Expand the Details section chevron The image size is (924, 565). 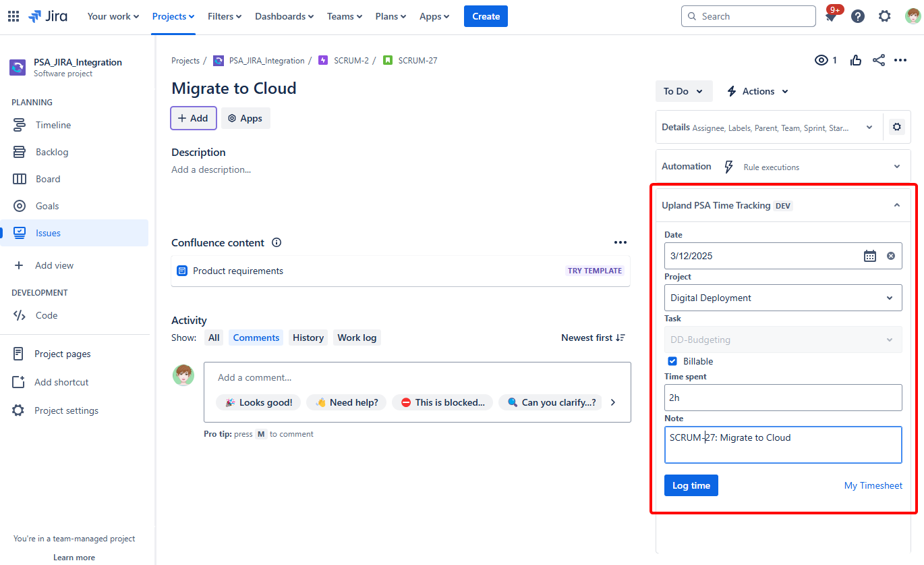[869, 127]
